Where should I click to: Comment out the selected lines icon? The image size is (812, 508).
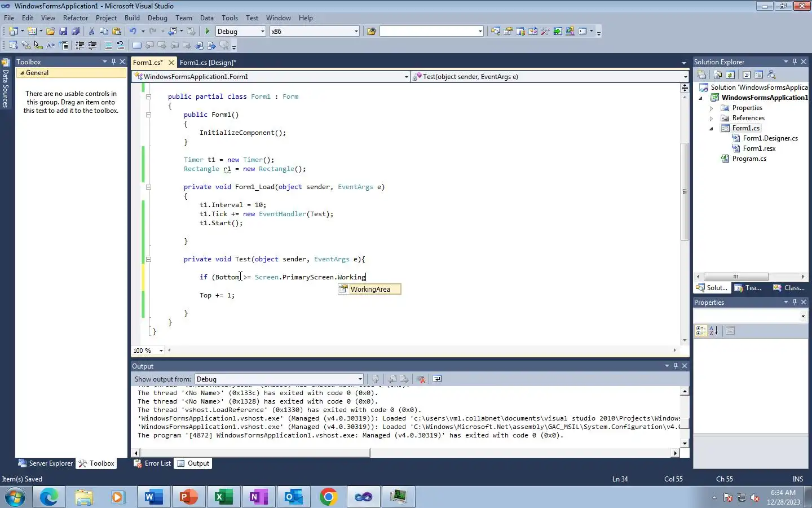(x=108, y=45)
